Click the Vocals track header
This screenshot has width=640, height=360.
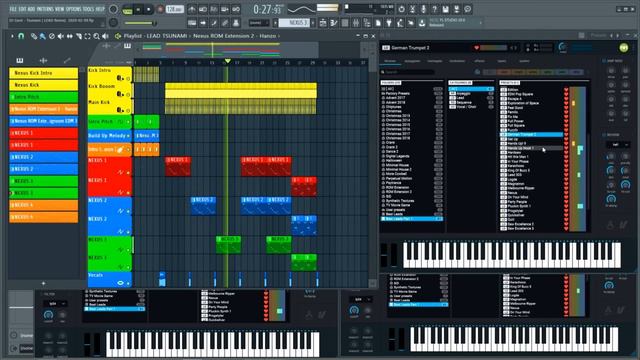click(109, 279)
